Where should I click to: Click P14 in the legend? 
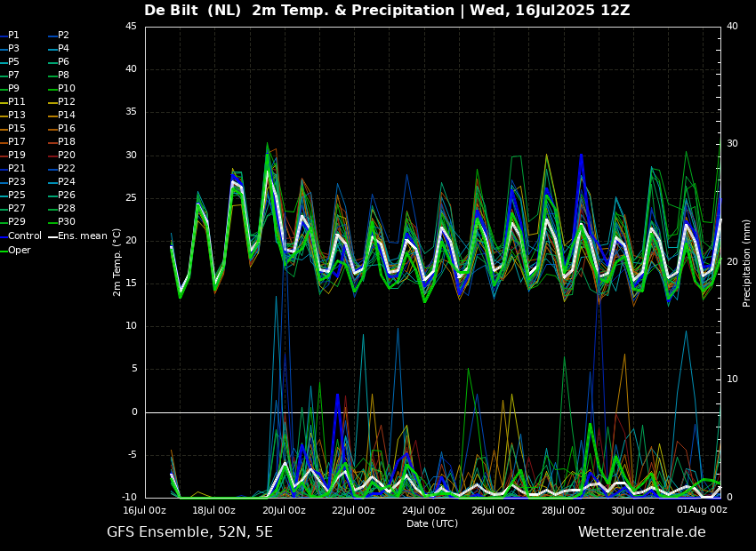[x=62, y=116]
